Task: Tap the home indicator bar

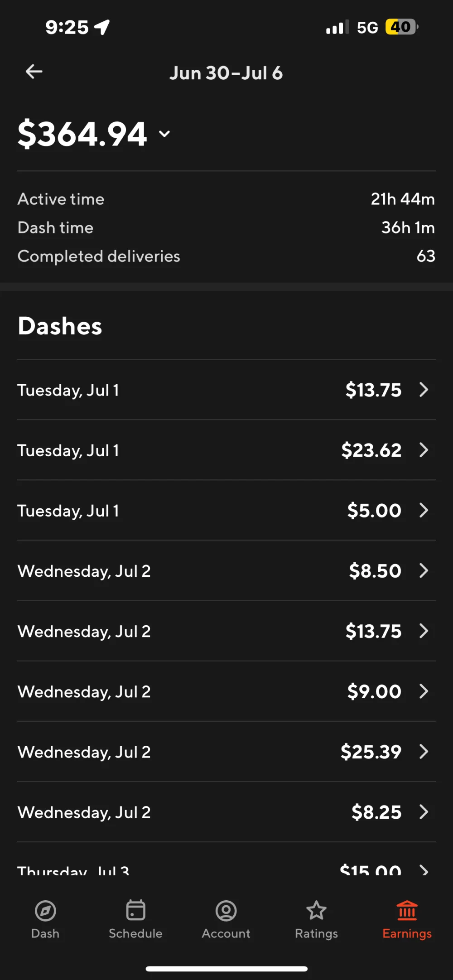Action: tap(226, 969)
